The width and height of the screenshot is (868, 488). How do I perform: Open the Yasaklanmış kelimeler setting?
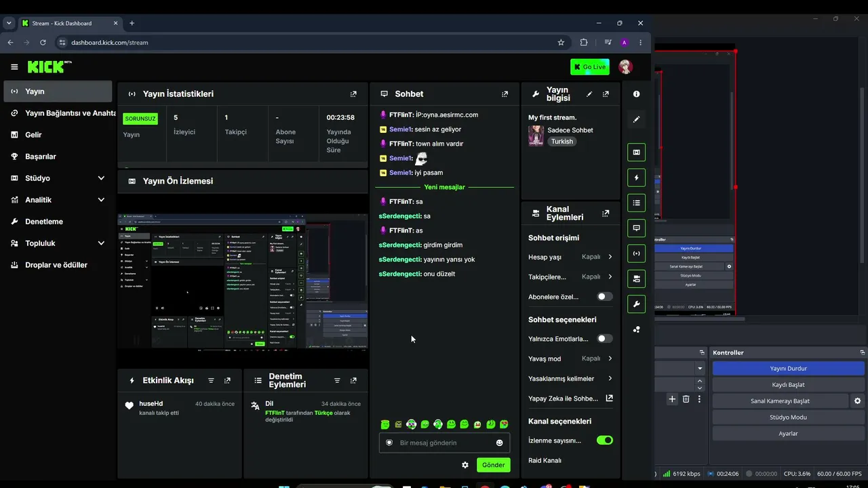570,379
